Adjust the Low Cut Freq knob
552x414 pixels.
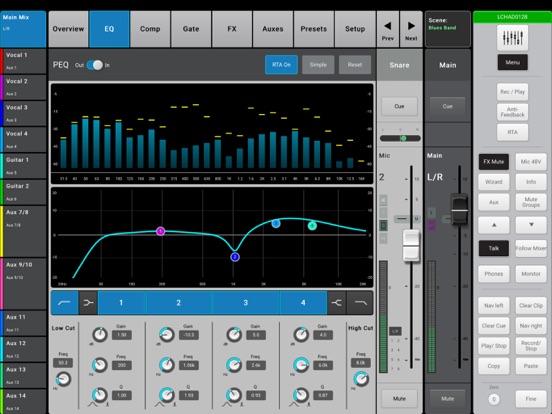(x=64, y=379)
